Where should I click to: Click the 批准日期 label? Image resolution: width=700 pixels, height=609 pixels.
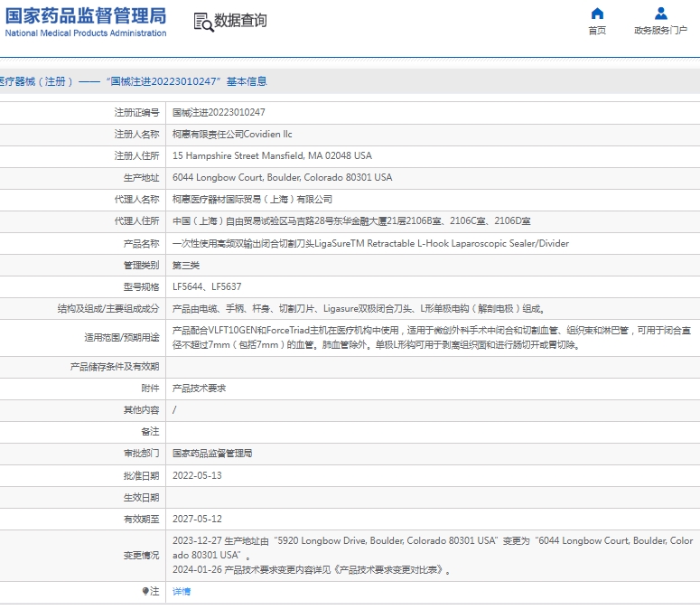coord(141,475)
